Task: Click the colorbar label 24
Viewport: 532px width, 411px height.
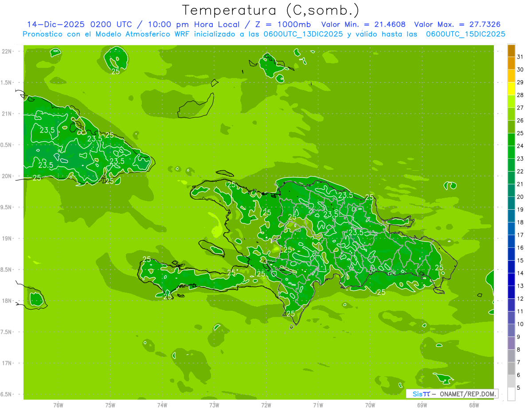Action: [520, 146]
